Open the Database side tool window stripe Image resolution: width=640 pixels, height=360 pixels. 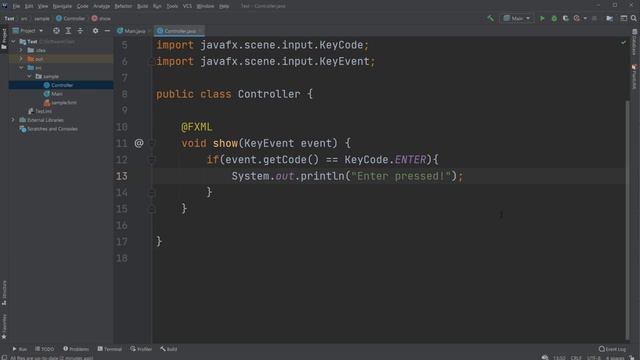click(634, 42)
